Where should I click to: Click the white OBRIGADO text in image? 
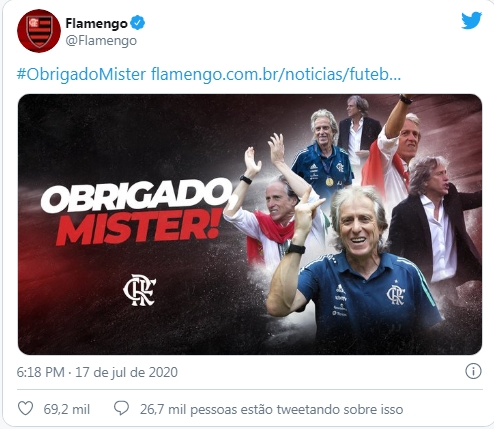coord(137,194)
